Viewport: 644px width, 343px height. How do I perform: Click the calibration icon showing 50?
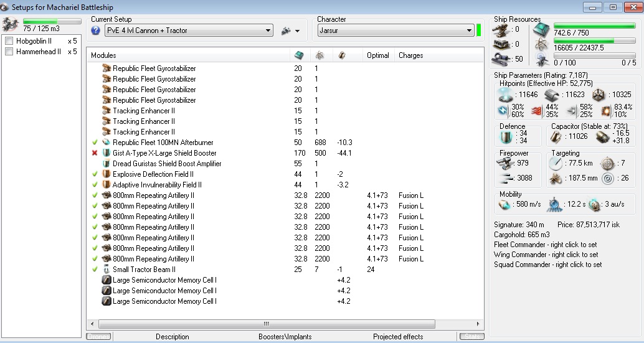(502, 59)
